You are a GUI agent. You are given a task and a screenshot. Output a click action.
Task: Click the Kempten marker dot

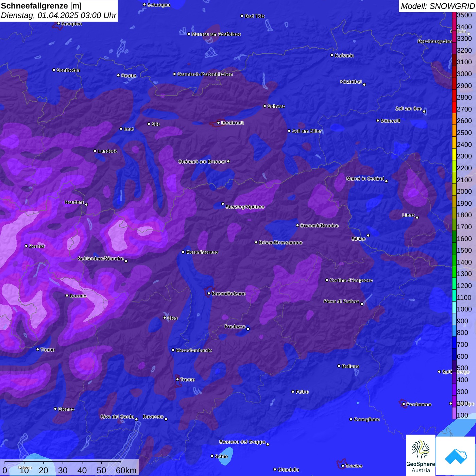point(58,23)
